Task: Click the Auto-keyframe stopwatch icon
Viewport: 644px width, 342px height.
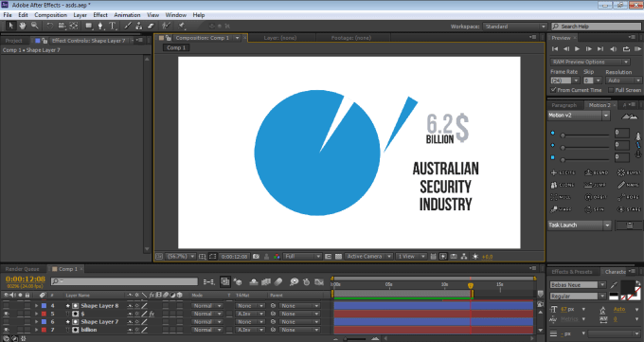Action: point(307,282)
